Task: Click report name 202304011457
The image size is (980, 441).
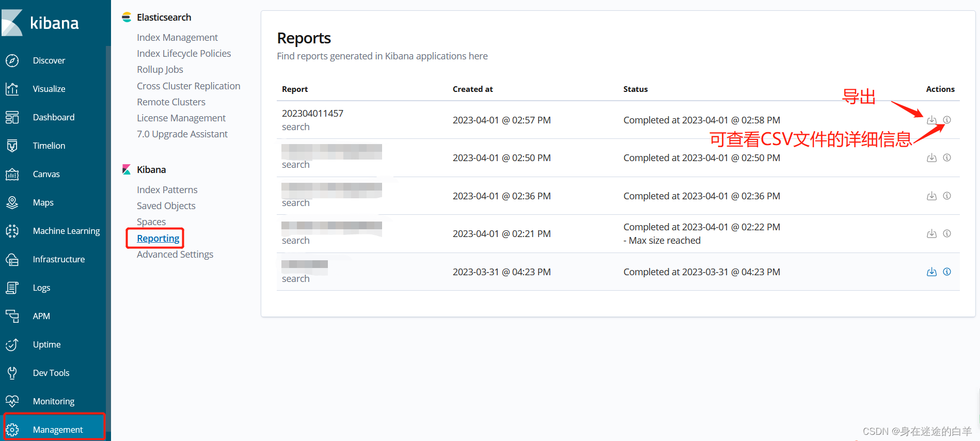Action: tap(312, 113)
